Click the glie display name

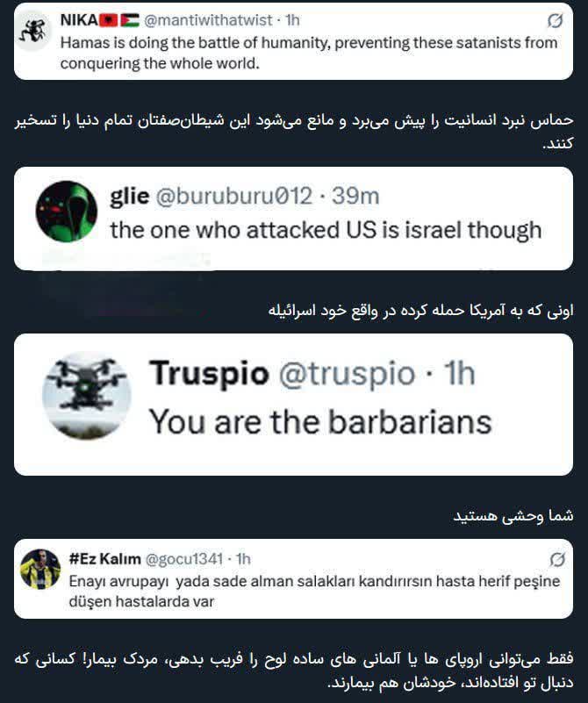[x=130, y=196]
